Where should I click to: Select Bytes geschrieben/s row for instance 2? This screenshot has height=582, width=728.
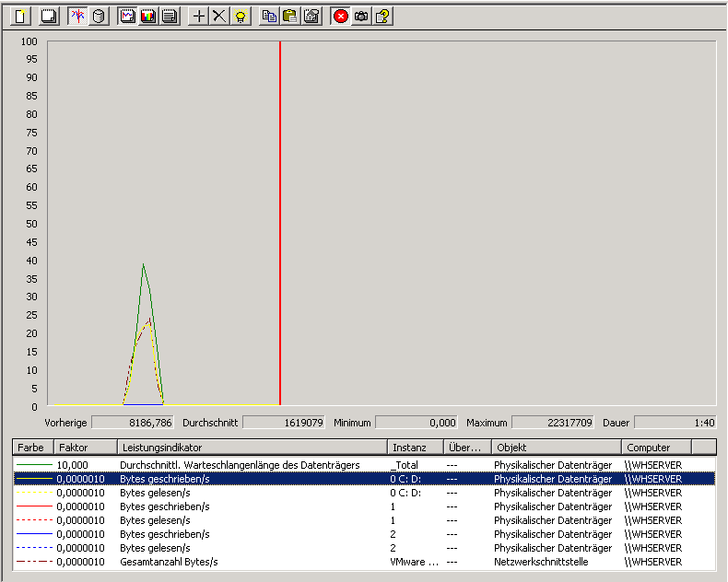coord(365,534)
